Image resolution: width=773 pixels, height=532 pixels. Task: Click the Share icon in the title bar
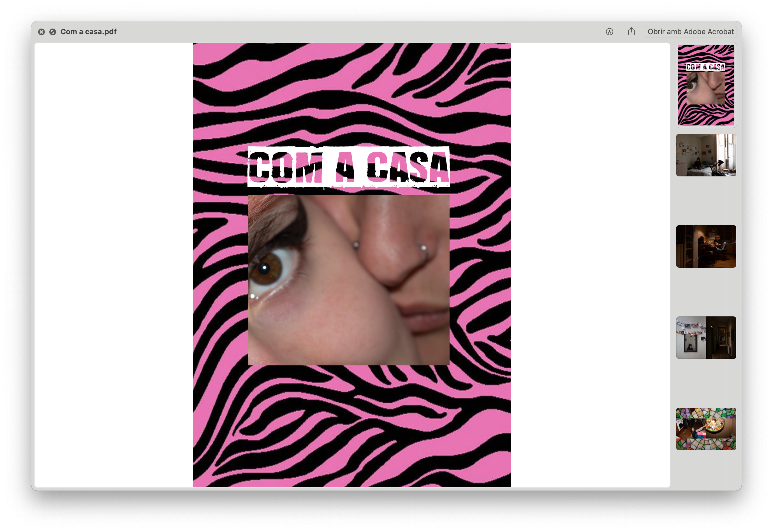point(631,32)
